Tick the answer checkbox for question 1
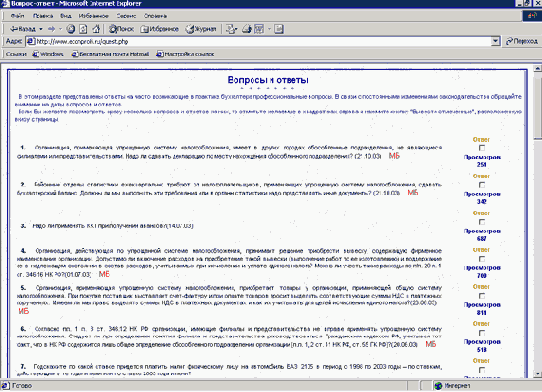This screenshot has width=542, height=392. (482, 148)
